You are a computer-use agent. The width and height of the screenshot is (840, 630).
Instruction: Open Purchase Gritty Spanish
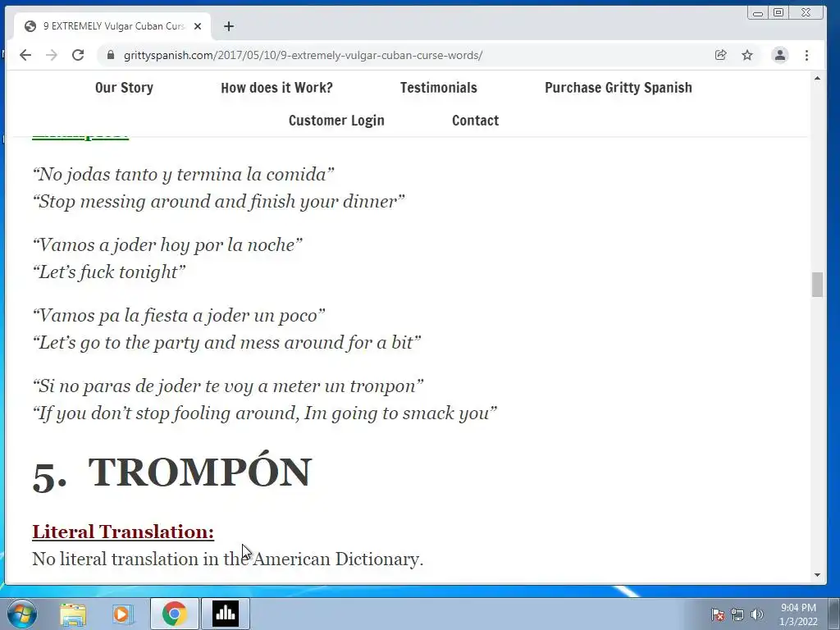click(x=619, y=88)
